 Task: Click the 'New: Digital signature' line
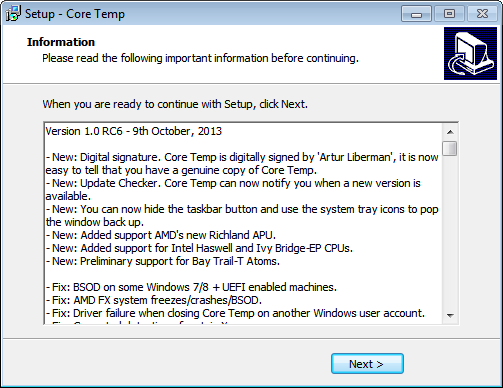point(242,157)
